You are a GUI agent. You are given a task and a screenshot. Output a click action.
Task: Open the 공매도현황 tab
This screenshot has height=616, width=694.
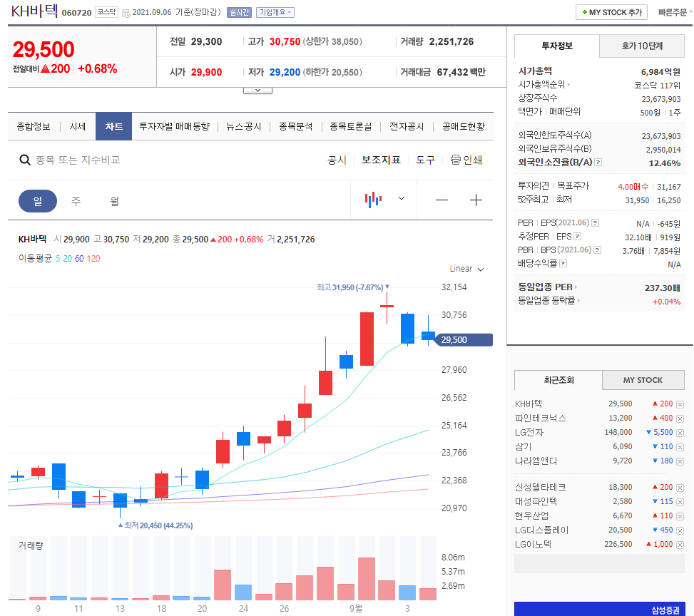(464, 127)
